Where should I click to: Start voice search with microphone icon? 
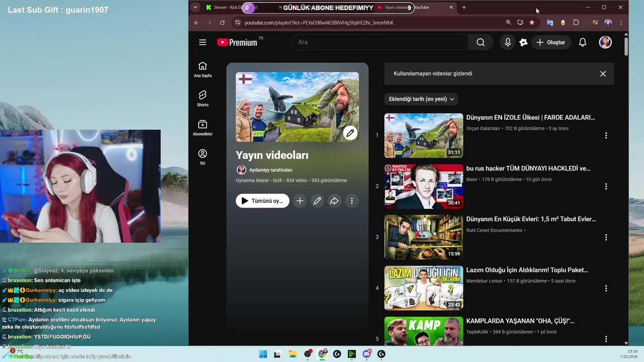[x=508, y=42]
